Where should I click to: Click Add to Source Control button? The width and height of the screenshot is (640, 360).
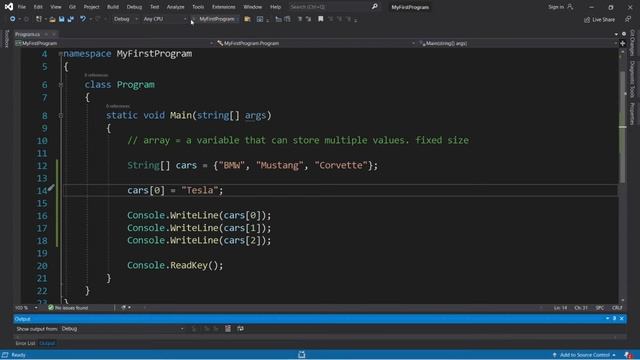584,355
